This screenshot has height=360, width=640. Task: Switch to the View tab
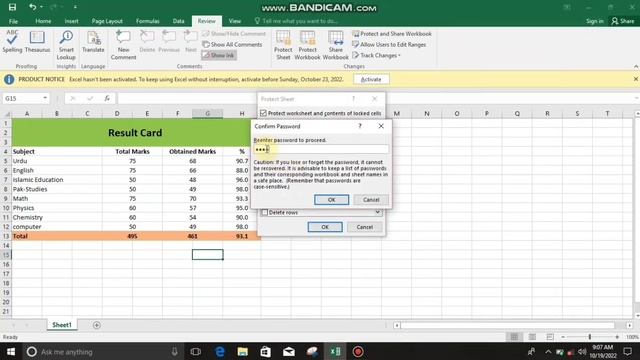click(x=235, y=21)
